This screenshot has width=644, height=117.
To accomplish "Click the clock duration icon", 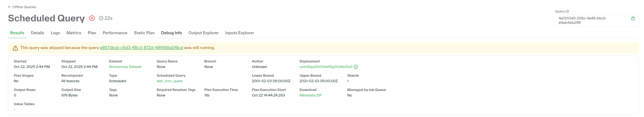I will tap(101, 18).
